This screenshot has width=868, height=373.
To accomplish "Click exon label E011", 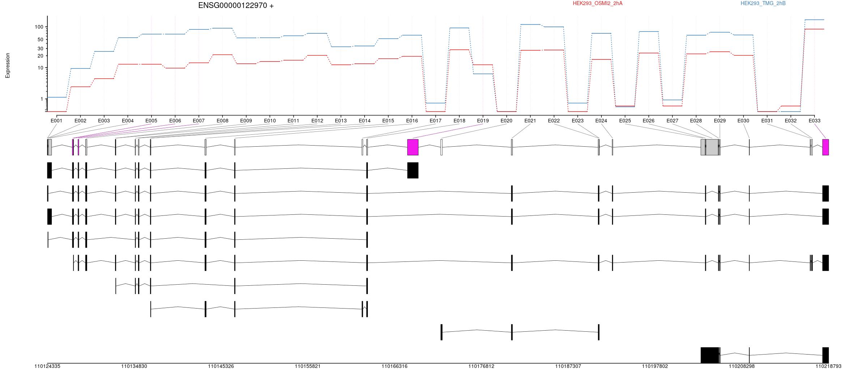I will tap(293, 121).
